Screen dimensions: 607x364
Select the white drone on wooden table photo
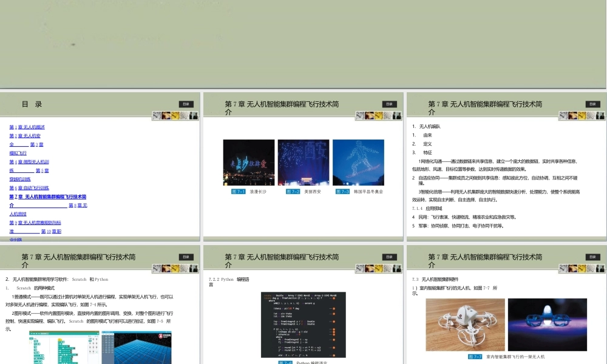pyautogui.click(x=466, y=325)
